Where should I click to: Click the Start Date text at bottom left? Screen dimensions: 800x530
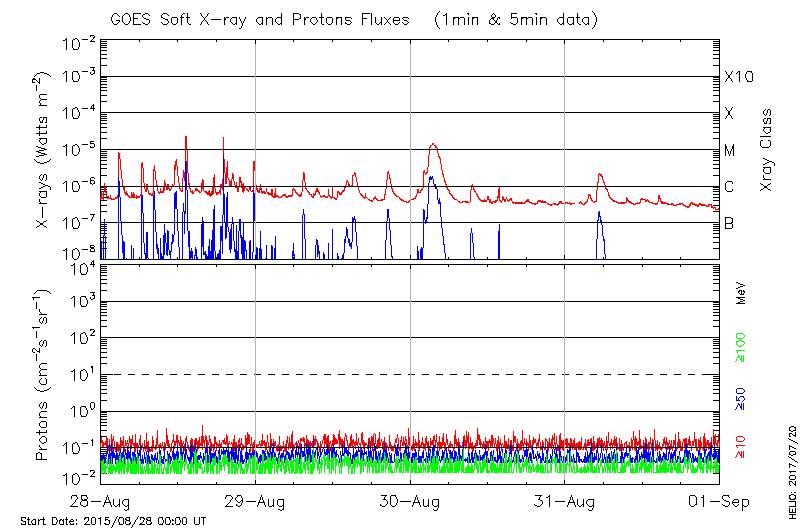click(x=113, y=521)
